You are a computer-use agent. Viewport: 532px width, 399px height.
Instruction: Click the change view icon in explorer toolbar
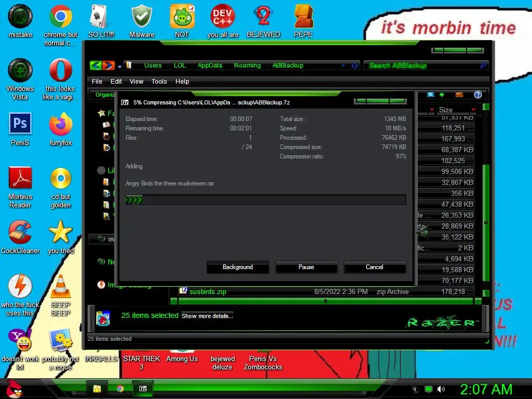[431, 95]
